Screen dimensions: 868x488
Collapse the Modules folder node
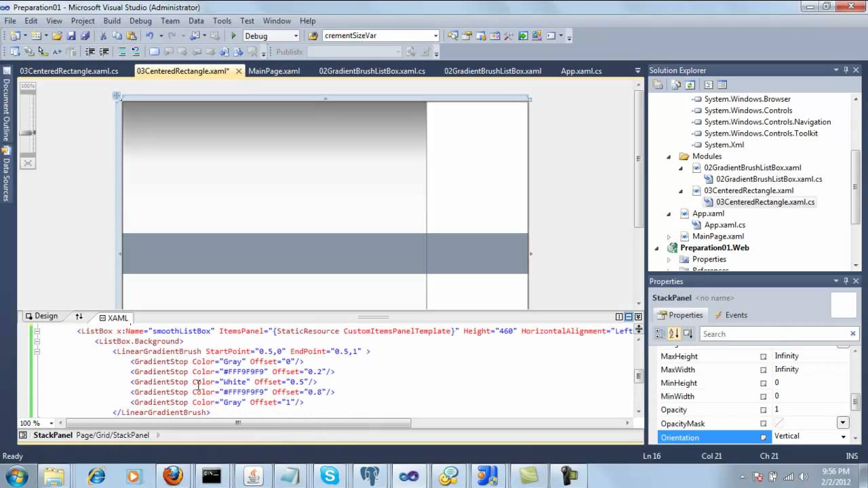[669, 157]
